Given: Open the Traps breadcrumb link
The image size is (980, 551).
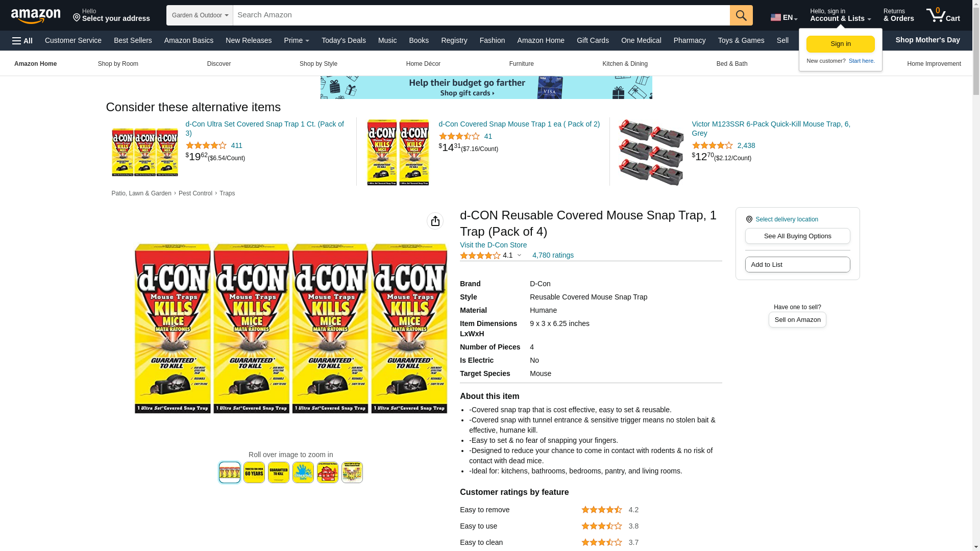Looking at the screenshot, I should click(227, 193).
